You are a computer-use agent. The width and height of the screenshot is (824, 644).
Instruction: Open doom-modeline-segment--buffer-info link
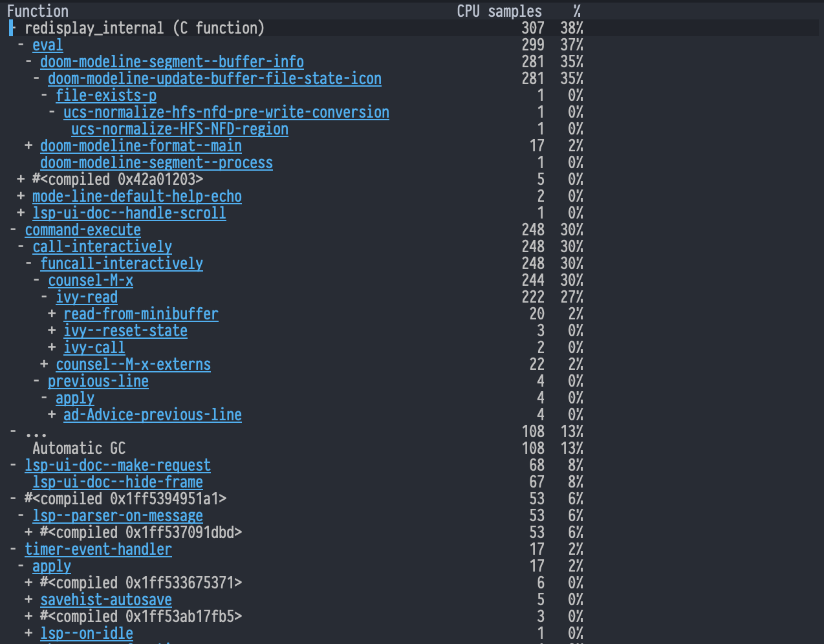coord(172,61)
